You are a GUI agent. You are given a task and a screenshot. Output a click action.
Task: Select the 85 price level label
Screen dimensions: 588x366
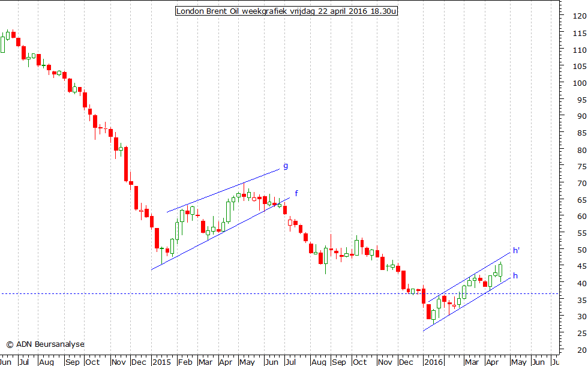click(581, 133)
